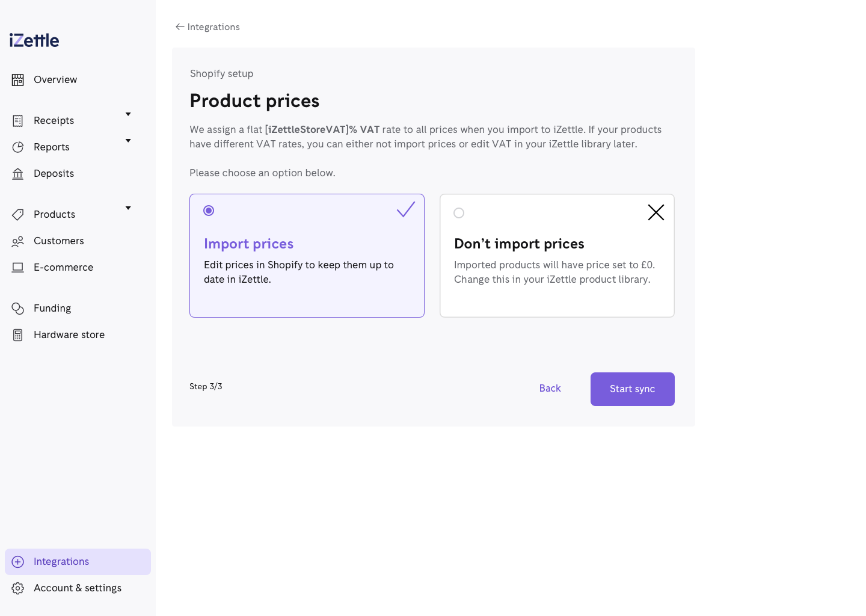866x616 pixels.
Task: Select the Products tag icon
Action: click(x=17, y=214)
